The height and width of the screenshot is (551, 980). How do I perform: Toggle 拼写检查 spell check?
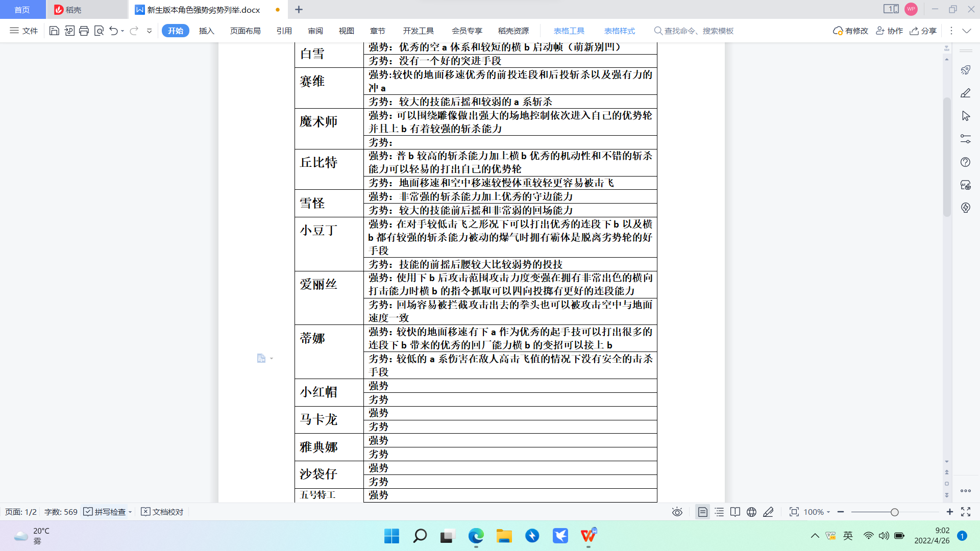pos(105,512)
